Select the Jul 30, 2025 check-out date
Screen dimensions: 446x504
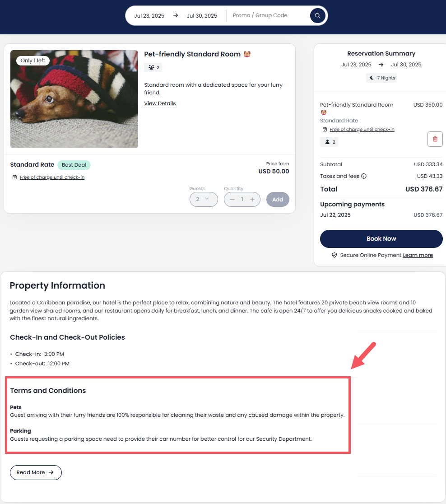[x=202, y=16]
